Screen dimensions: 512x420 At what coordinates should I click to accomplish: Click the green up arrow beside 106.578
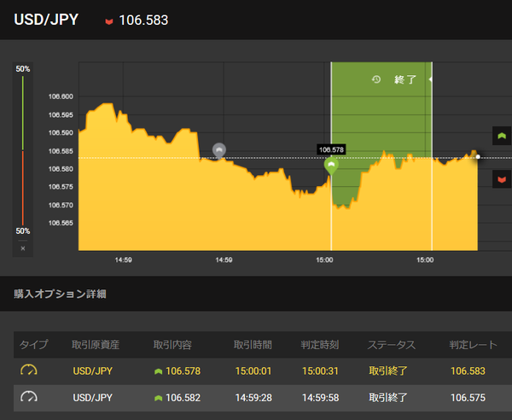click(x=159, y=371)
